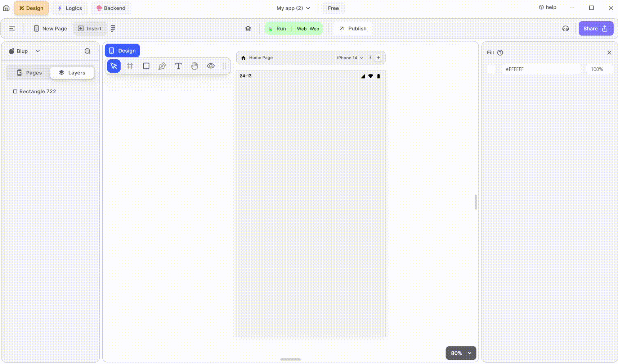Switch the Select tool on
This screenshot has height=364, width=618.
coord(113,66)
